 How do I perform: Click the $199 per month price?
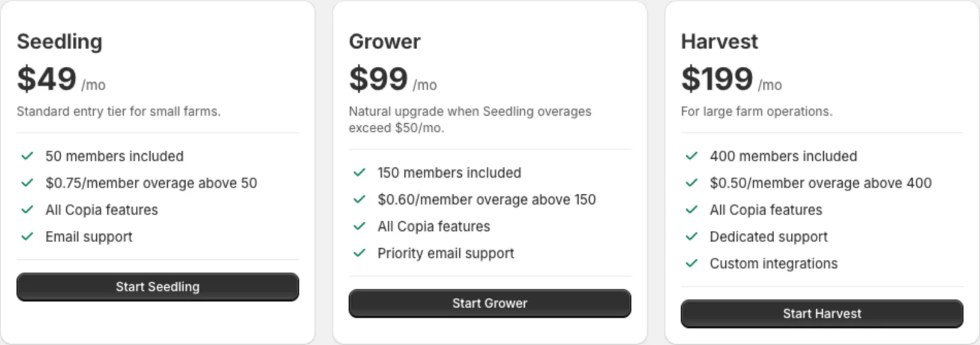pos(731,79)
